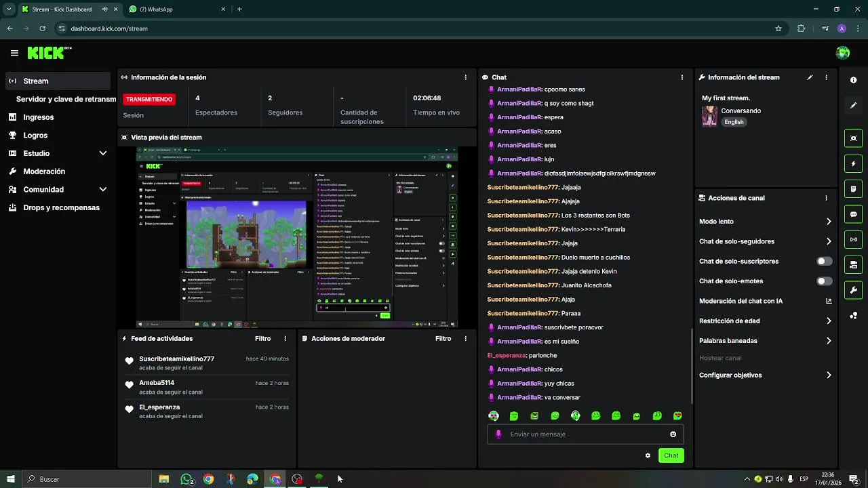Click the broadcast signal icon in the right sidebar
868x488 pixels.
pyautogui.click(x=853, y=239)
